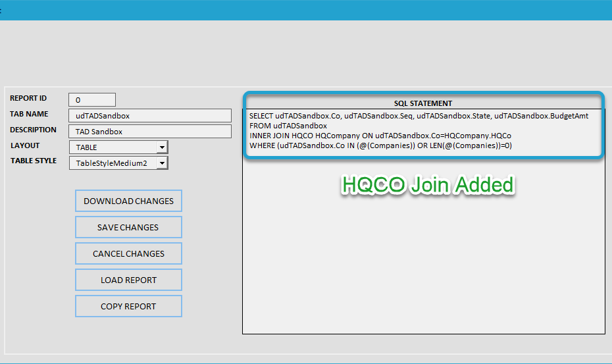Click the Tab Name field udTADSandbox
Screen dimensions: 612x364
[150, 116]
